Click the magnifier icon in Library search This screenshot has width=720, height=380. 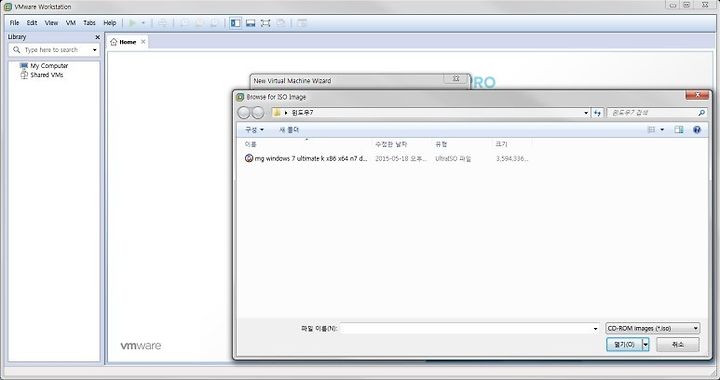[17, 50]
